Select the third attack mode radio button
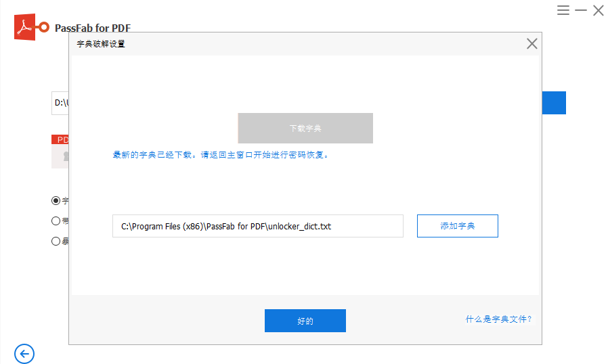This screenshot has width=608, height=364. pos(56,241)
